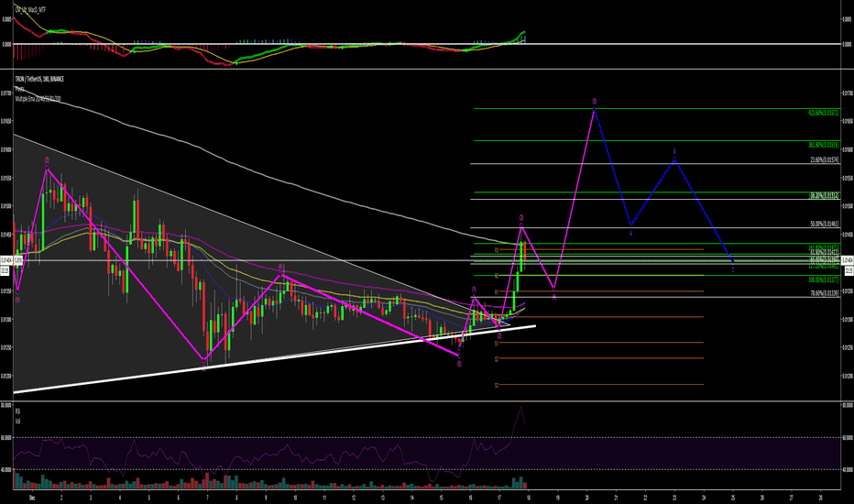Click the Vol indicator label

(17, 421)
